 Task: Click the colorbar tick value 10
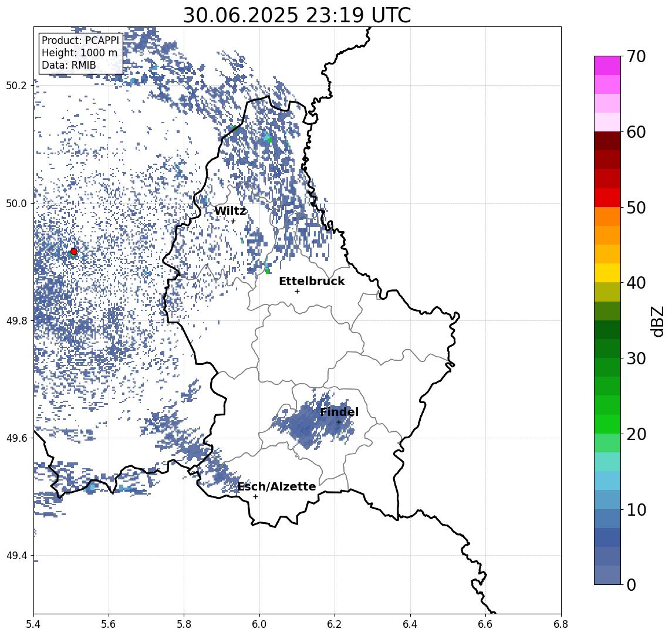(x=636, y=510)
